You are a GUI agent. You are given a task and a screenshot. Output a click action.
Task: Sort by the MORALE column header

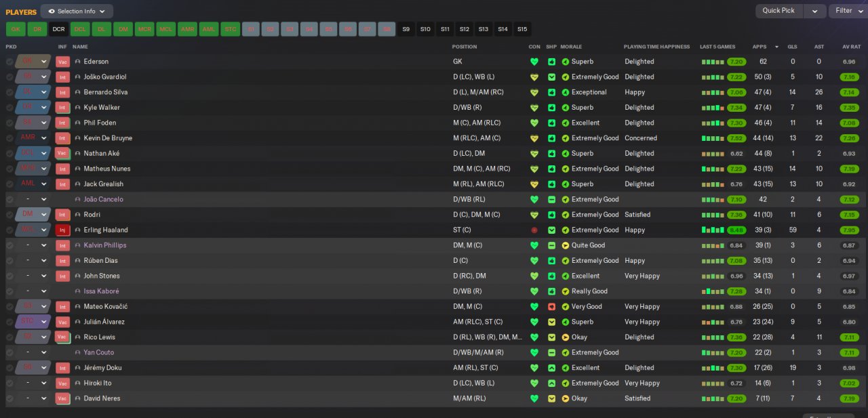tap(571, 47)
